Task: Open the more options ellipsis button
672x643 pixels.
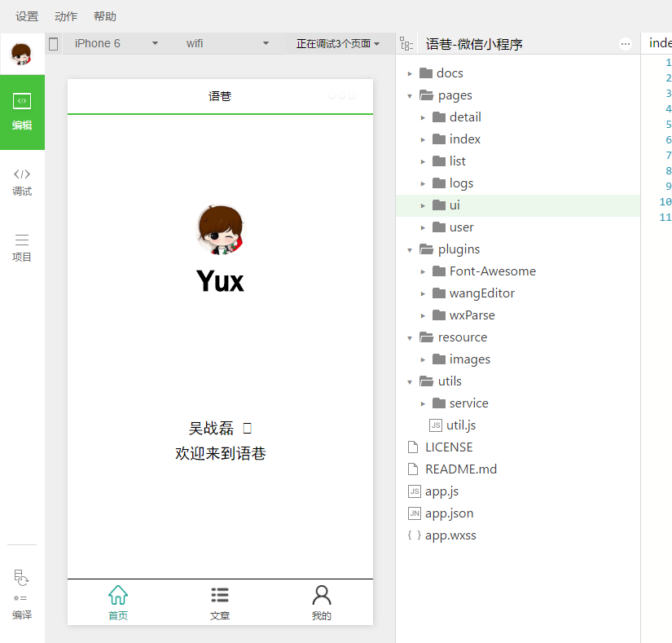Action: pos(626,44)
